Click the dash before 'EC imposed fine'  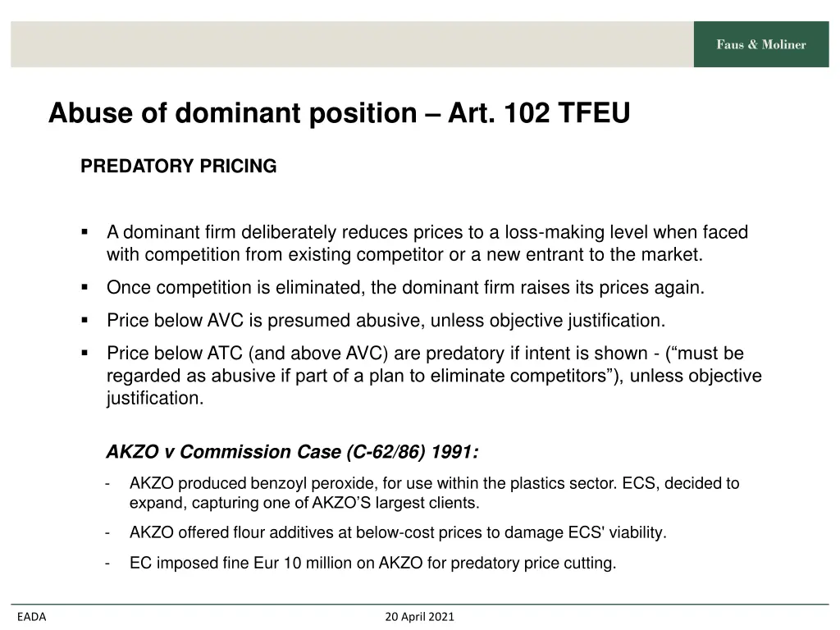(107, 564)
